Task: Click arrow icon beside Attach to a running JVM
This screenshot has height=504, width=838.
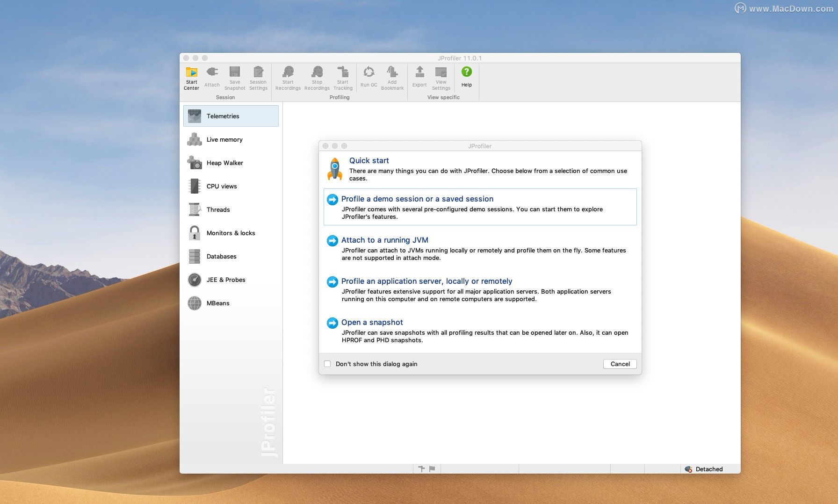Action: 332,240
